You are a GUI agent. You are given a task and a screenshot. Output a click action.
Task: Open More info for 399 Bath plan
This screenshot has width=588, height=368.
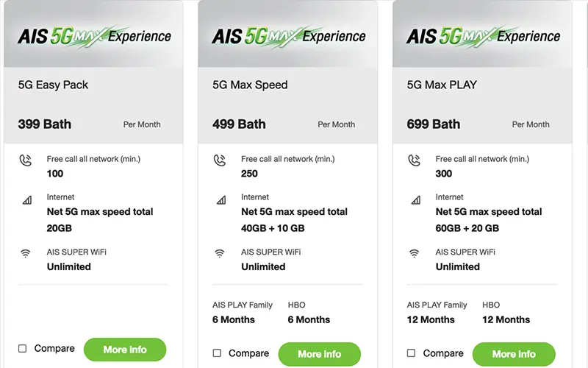pos(125,350)
